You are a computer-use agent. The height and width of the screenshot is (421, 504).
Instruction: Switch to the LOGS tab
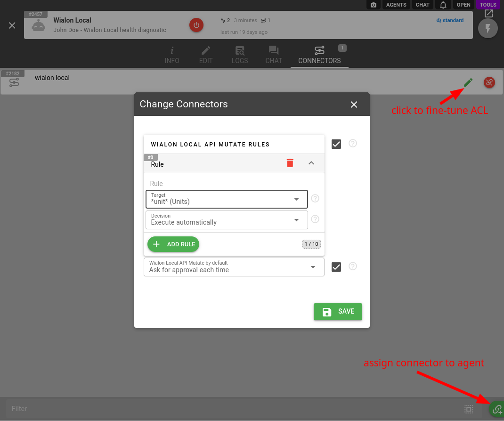[x=240, y=55]
